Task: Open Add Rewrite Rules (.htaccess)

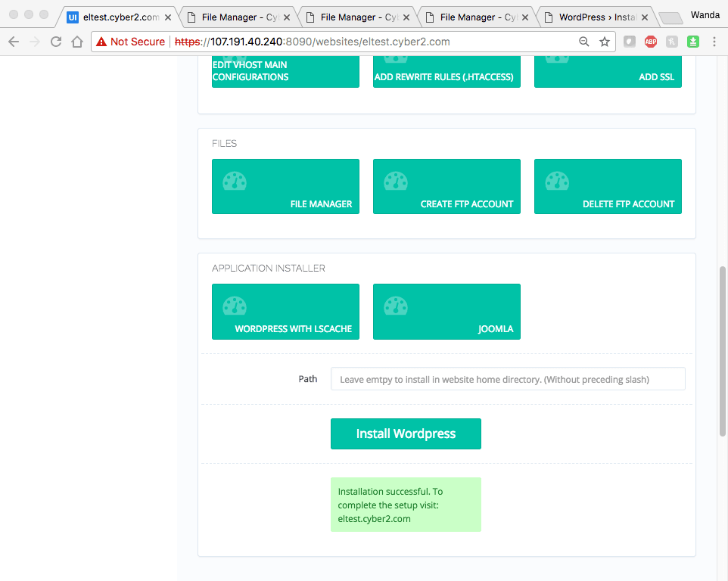Action: click(x=446, y=71)
